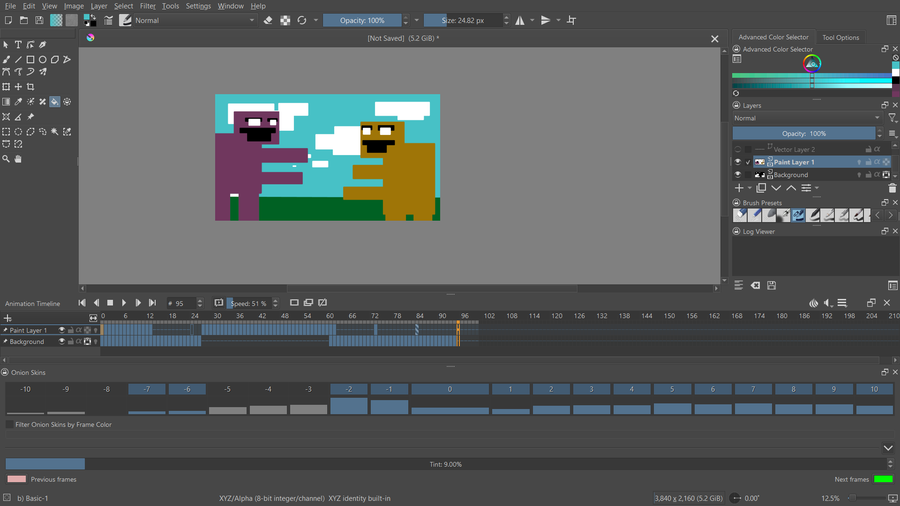This screenshot has width=900, height=506.
Task: Toggle visibility of Background layer
Action: click(x=738, y=174)
